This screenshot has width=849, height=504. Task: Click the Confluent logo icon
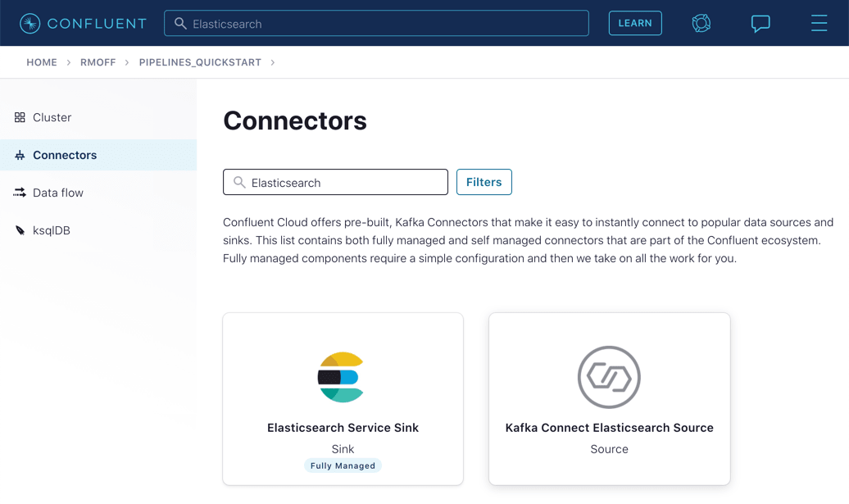click(x=30, y=23)
